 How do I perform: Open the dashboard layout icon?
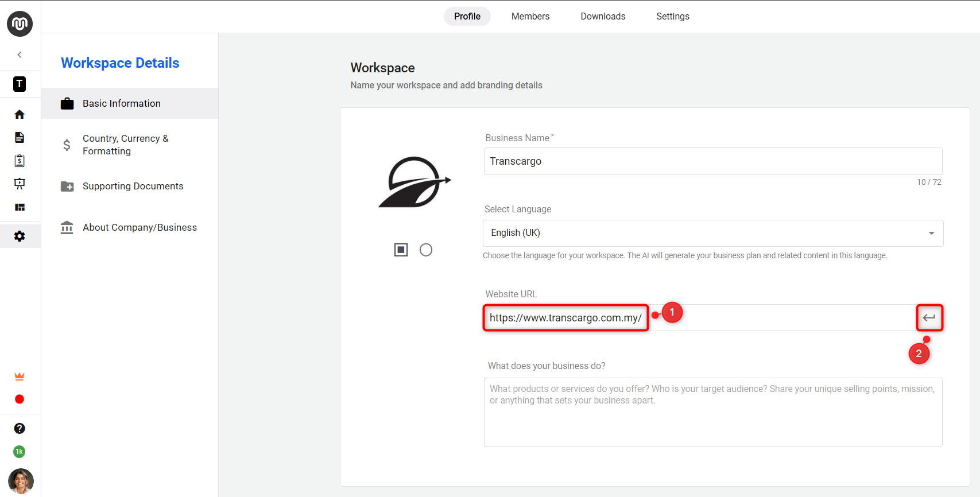tap(20, 207)
